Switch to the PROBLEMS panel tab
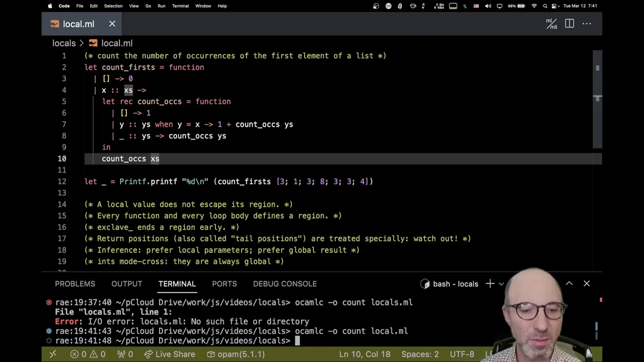Image resolution: width=644 pixels, height=362 pixels. [x=75, y=284]
